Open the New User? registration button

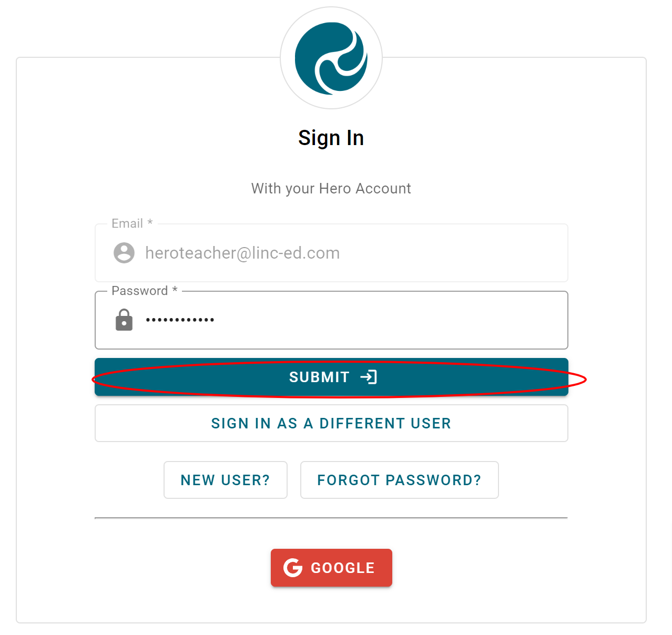point(225,480)
